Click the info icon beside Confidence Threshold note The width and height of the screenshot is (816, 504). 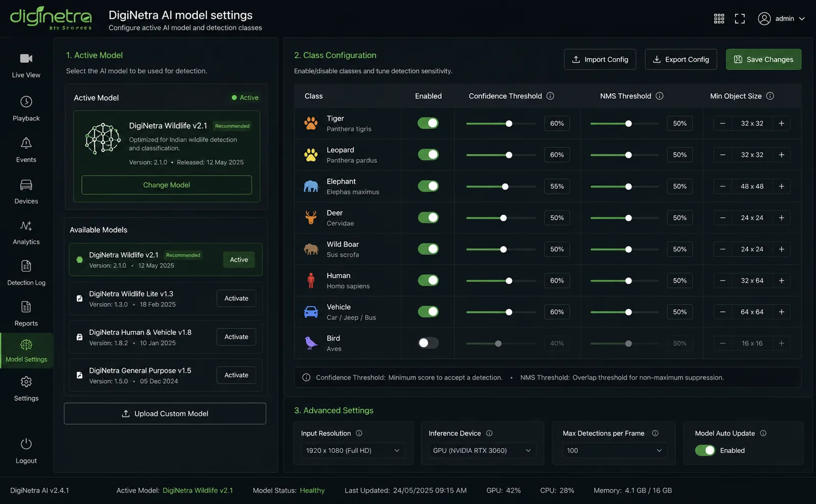click(306, 378)
